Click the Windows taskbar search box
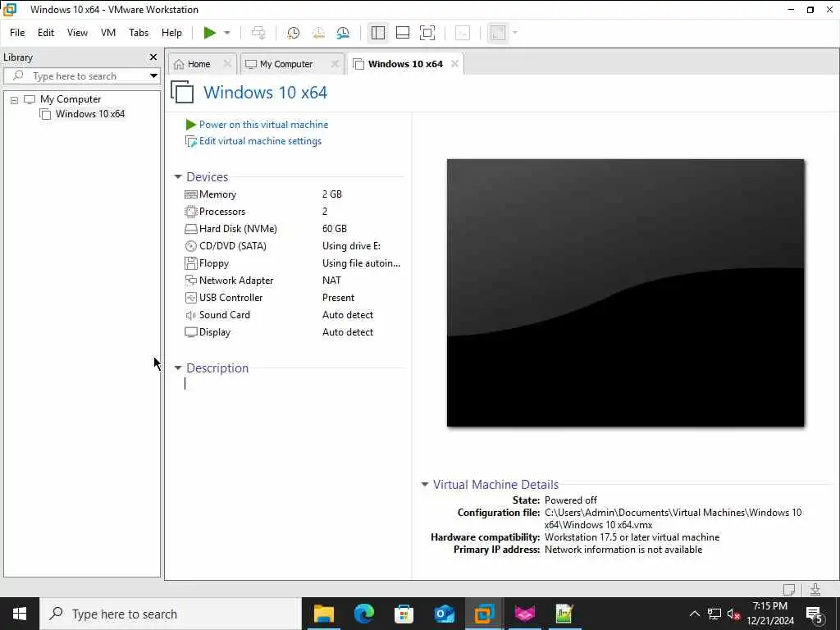 point(171,614)
